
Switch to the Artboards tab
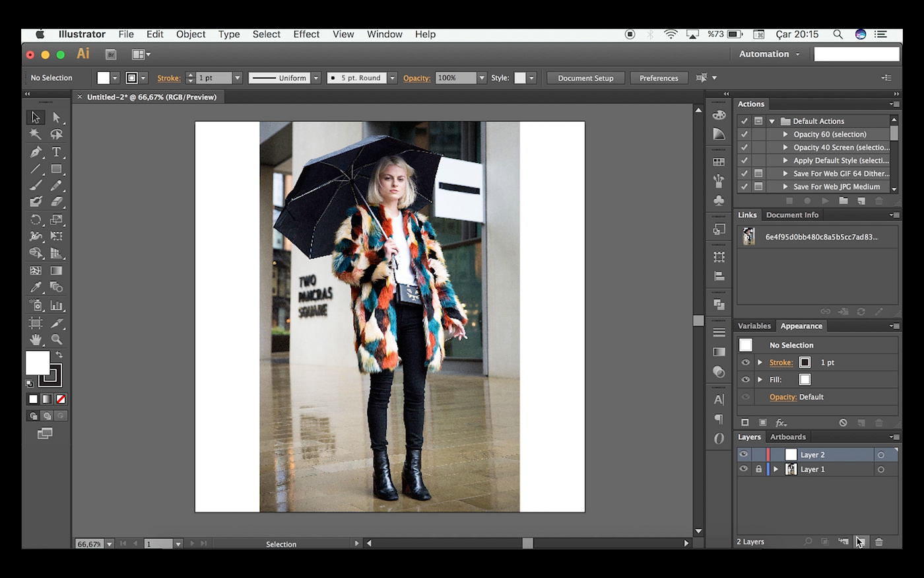point(788,437)
